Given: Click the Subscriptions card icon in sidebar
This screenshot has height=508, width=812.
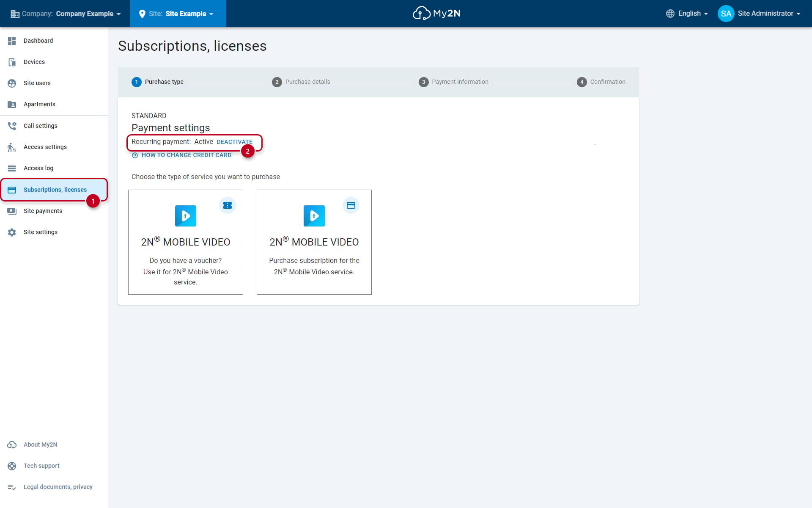Looking at the screenshot, I should [12, 190].
